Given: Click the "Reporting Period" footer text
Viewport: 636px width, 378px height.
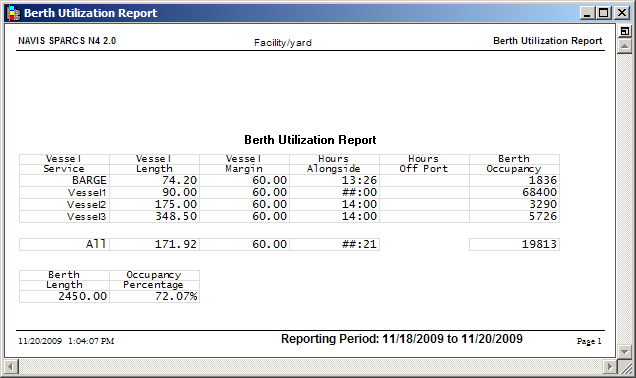Looking at the screenshot, I should click(402, 339).
